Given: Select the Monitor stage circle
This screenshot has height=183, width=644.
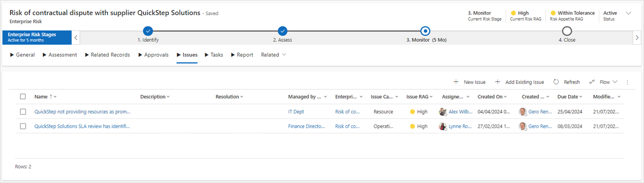Looking at the screenshot, I should 425,31.
